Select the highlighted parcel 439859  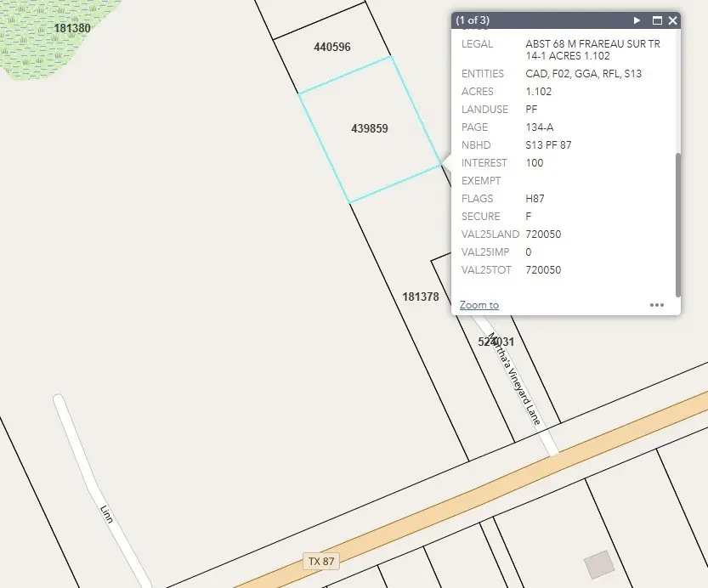[370, 129]
